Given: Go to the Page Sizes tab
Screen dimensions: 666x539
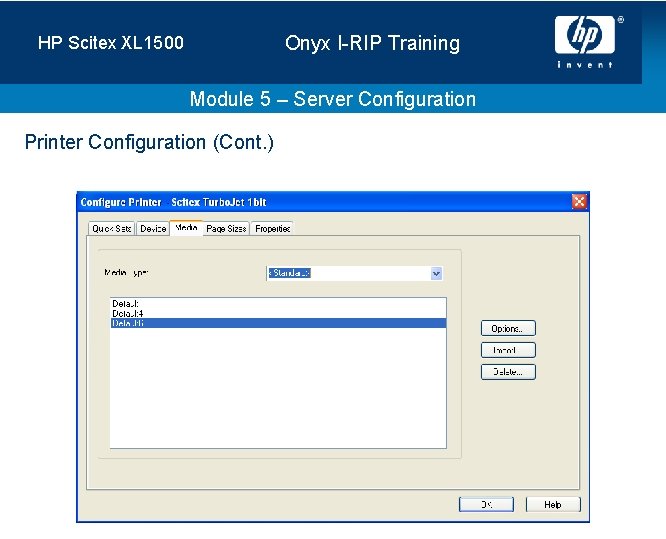Looking at the screenshot, I should tap(226, 229).
